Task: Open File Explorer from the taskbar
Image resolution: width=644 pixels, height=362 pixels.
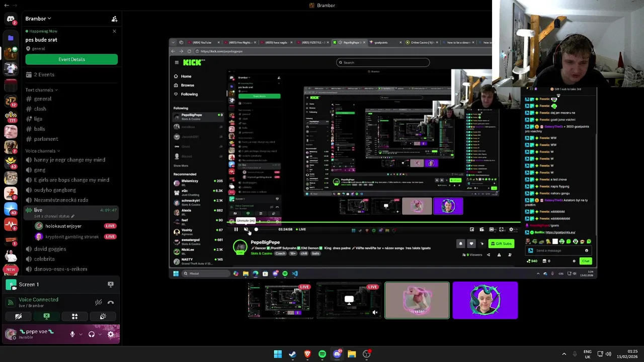Action: point(352,354)
